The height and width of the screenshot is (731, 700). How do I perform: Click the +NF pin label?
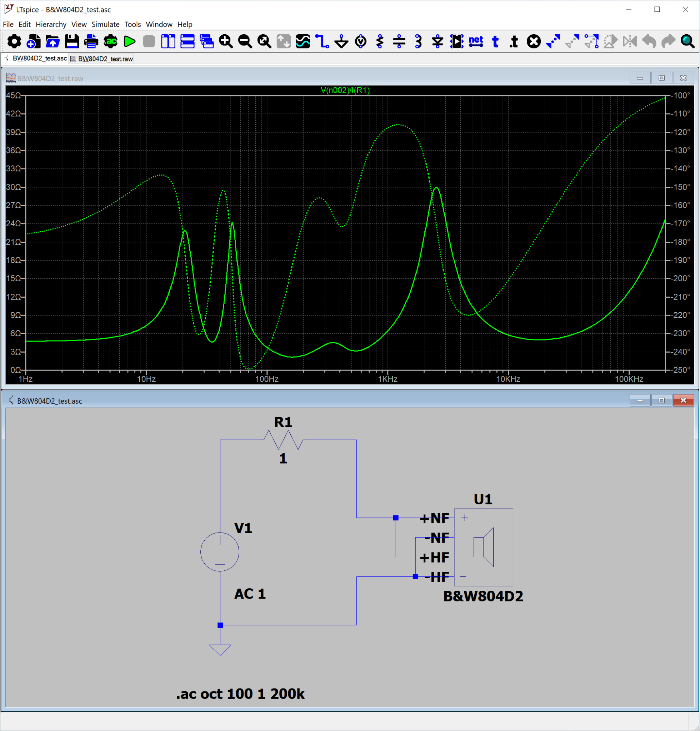point(434,518)
